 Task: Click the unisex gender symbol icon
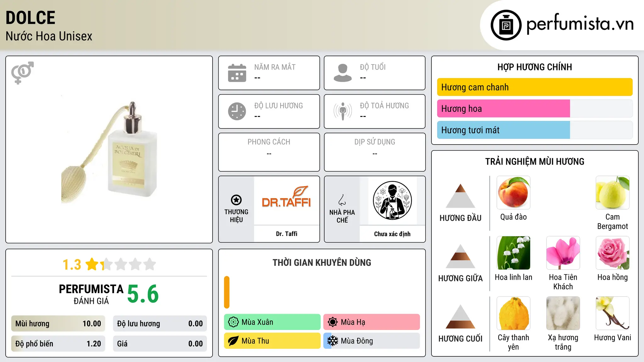tap(22, 73)
